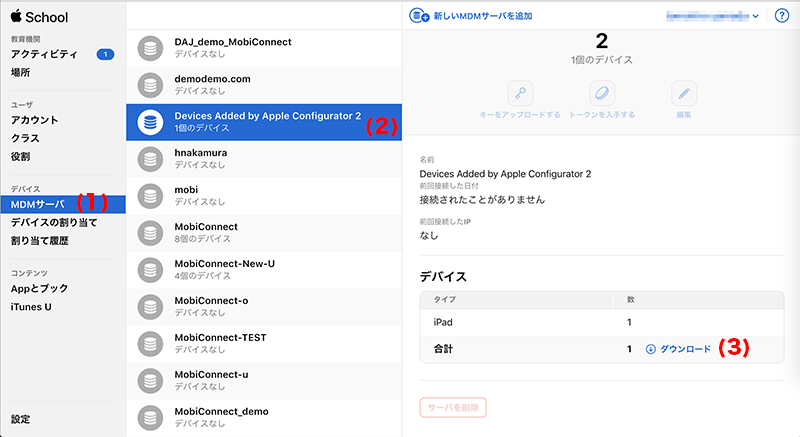Click the MobiConnect-u server icon
Screen dimensions: 800x437
coord(151,381)
